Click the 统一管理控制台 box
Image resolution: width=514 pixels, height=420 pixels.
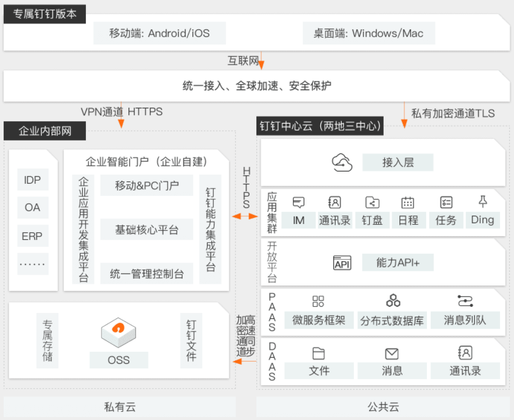(147, 273)
